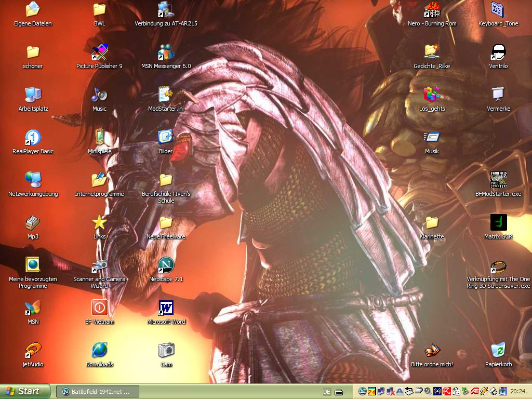Click the Winamp lightning bolt tray icon
532x399 pixels.
pyautogui.click(x=484, y=392)
